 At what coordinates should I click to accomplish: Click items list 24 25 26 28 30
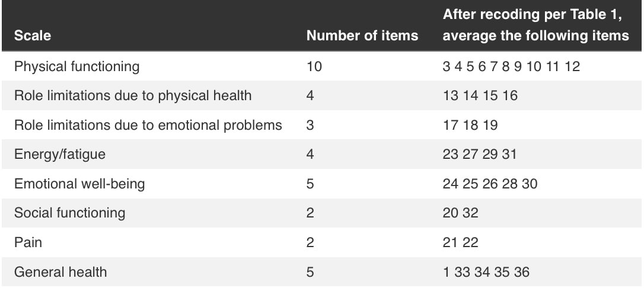pyautogui.click(x=490, y=184)
